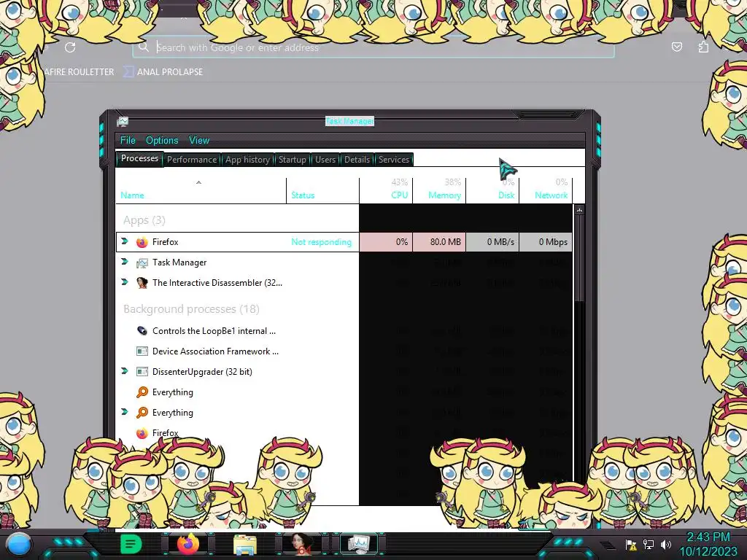The width and height of the screenshot is (747, 560).
Task: Switch to the Users tab
Action: [x=325, y=160]
